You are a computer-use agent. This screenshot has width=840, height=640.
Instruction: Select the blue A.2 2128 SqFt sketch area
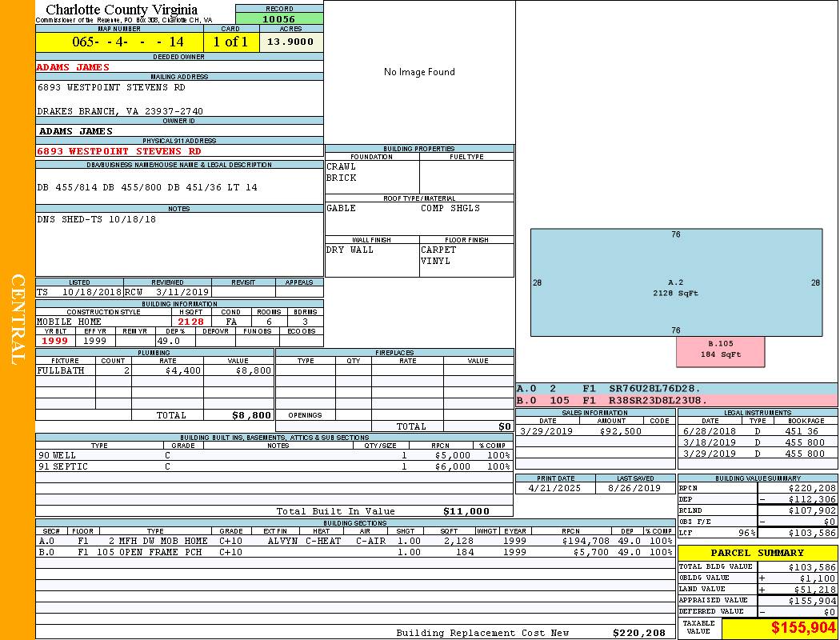click(x=676, y=282)
